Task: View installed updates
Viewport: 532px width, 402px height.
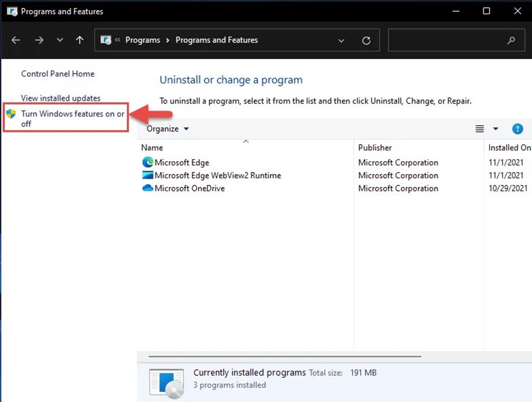Action: [60, 98]
